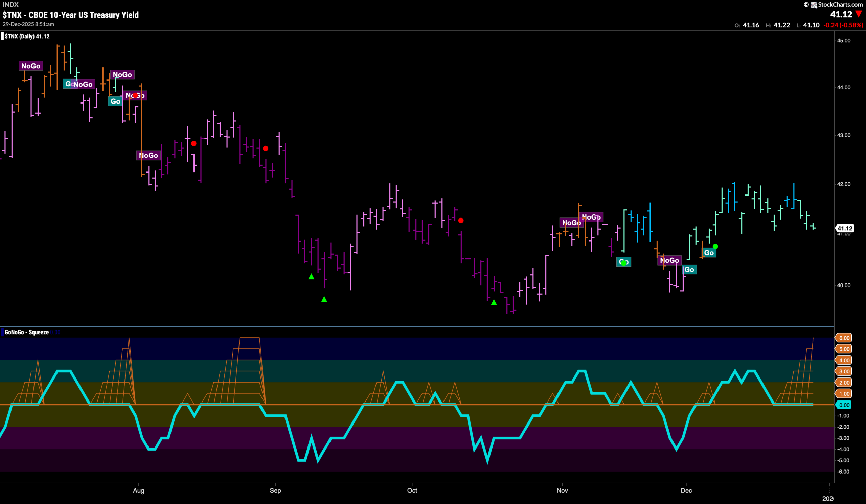The image size is (866, 504).
Task: Click the green dot marker in early December
Action: [715, 246]
